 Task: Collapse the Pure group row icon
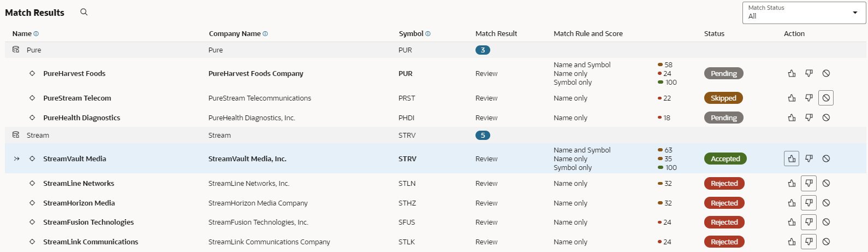(x=16, y=49)
